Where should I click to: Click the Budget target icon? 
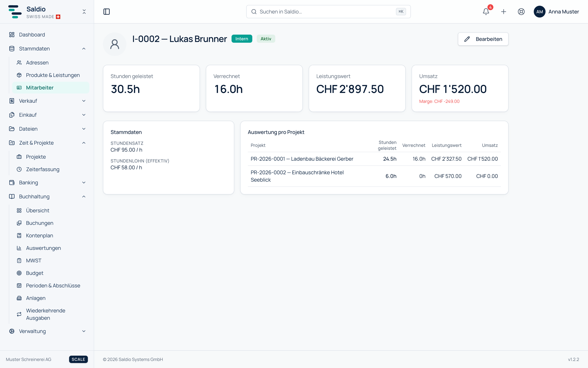pyautogui.click(x=19, y=273)
